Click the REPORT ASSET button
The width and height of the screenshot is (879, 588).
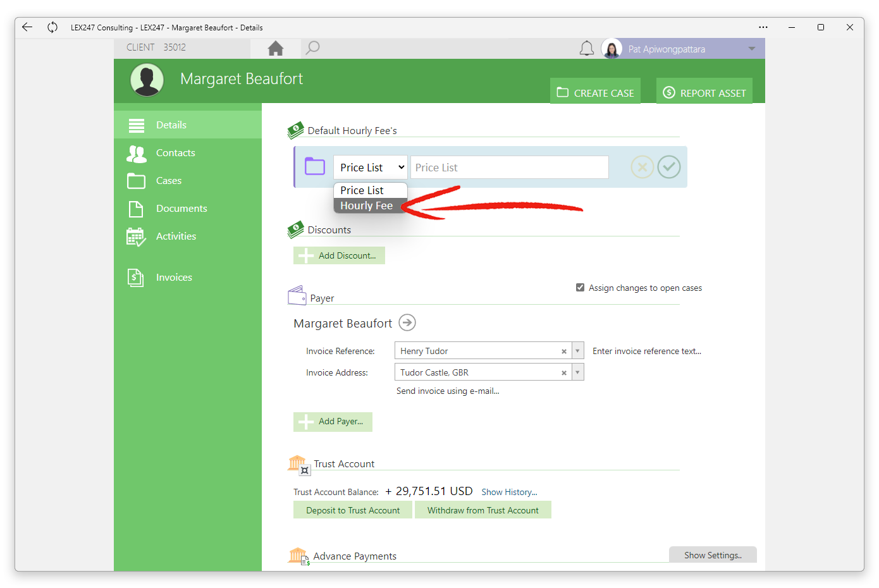[704, 92]
